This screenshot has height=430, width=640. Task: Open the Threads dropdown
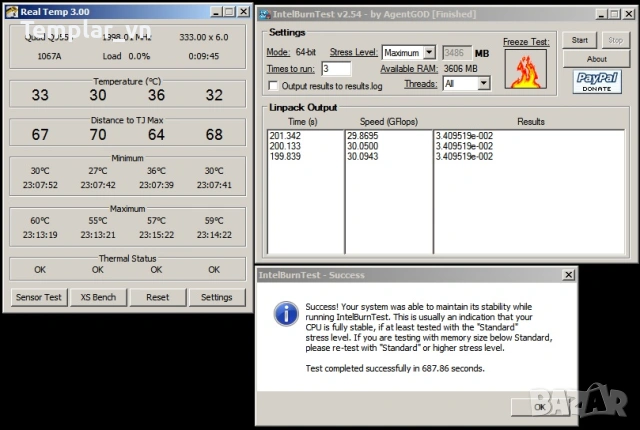click(x=483, y=84)
